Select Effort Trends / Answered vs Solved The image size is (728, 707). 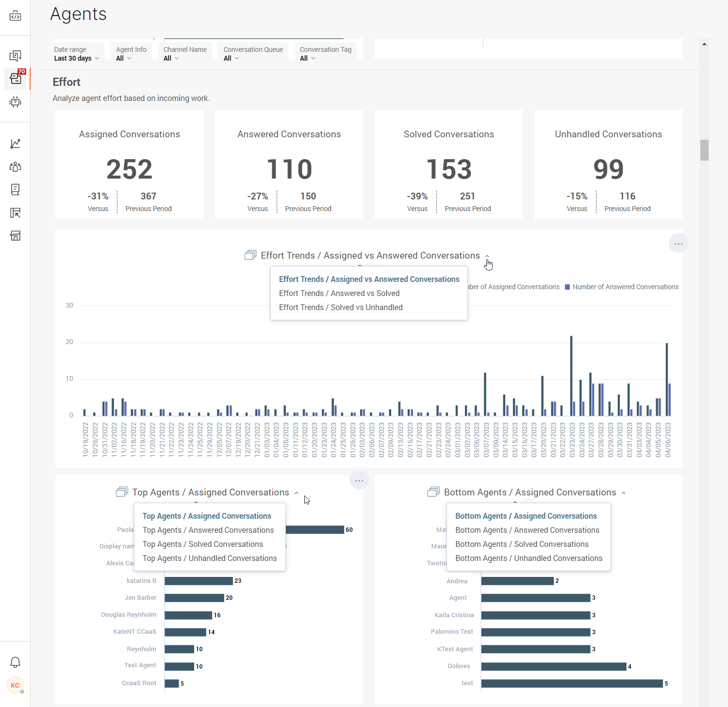(x=339, y=293)
